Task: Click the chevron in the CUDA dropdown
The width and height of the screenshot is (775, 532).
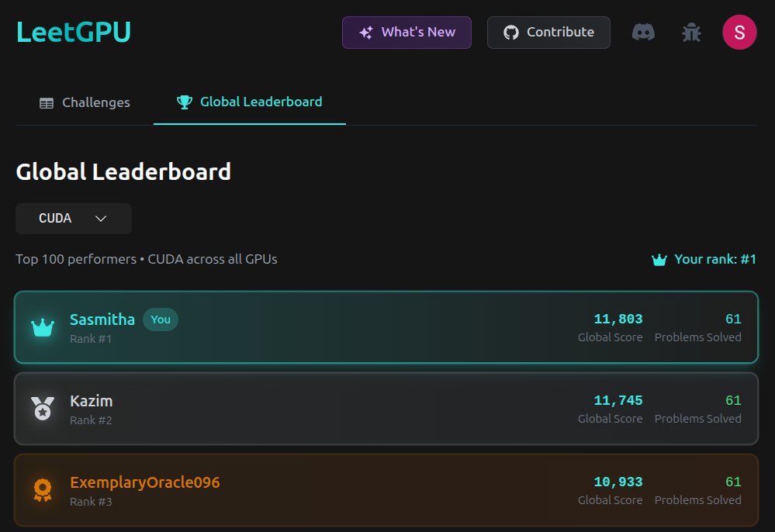Action: [x=101, y=219]
